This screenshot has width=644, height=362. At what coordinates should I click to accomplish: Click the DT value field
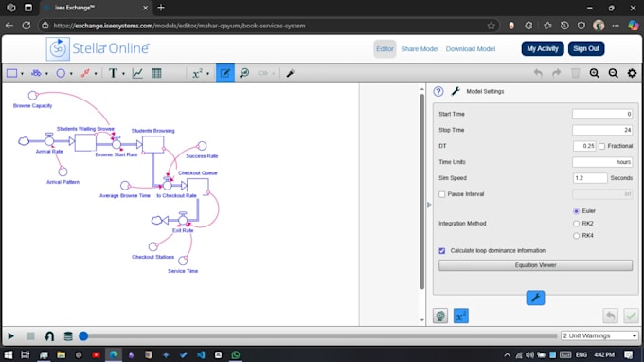tap(584, 146)
